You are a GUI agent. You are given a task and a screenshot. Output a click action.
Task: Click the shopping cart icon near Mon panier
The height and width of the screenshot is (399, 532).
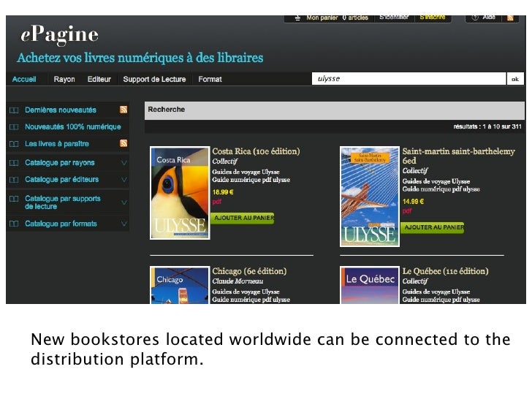(x=297, y=18)
